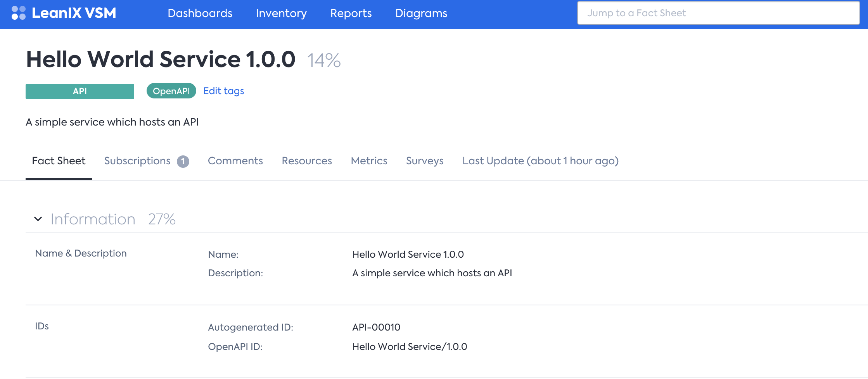Click the description text under the tags
Viewport: 868px width, 379px height.
coord(112,122)
